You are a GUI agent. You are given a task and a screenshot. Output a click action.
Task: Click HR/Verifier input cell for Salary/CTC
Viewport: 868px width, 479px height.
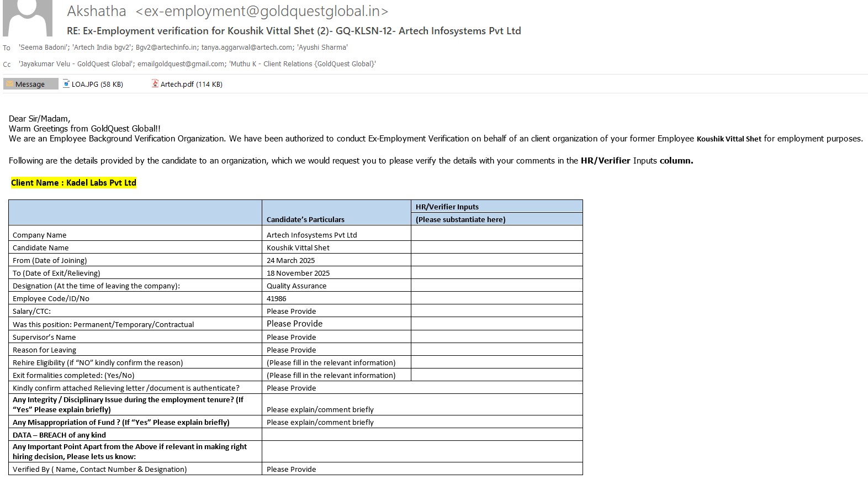pyautogui.click(x=496, y=311)
